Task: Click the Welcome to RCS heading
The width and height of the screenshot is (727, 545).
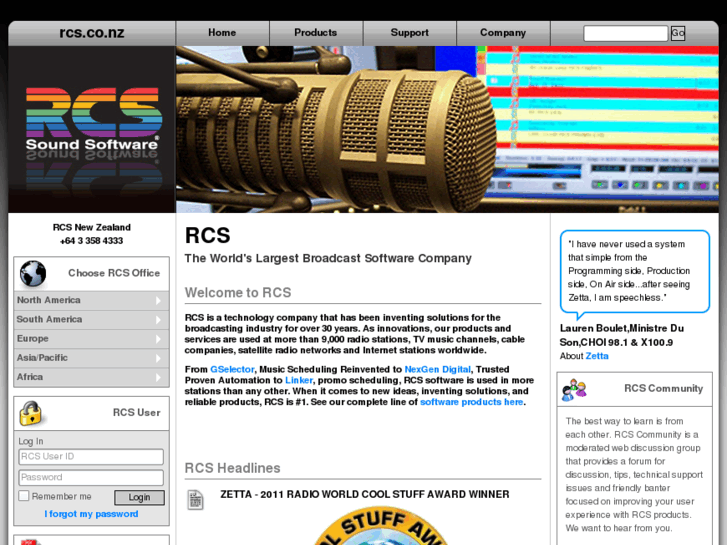Action: 238,293
